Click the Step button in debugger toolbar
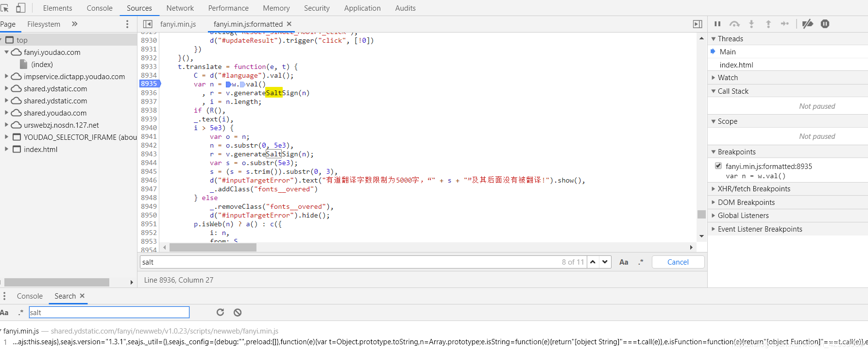The height and width of the screenshot is (353, 868). 785,24
